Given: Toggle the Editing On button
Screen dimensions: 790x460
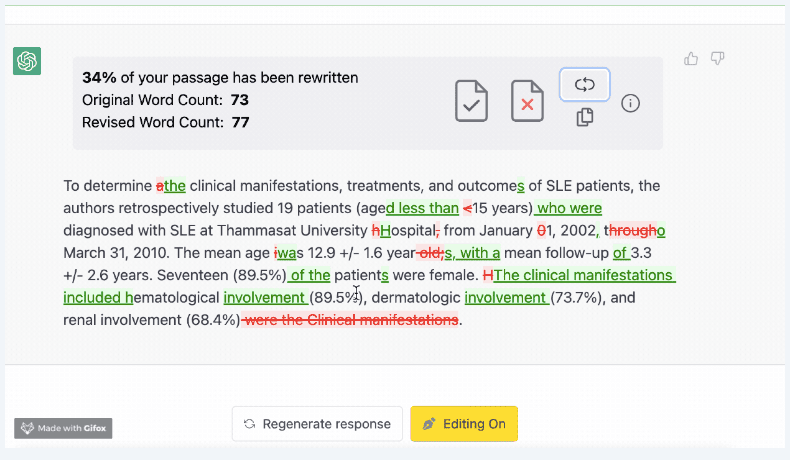Looking at the screenshot, I should click(x=464, y=424).
